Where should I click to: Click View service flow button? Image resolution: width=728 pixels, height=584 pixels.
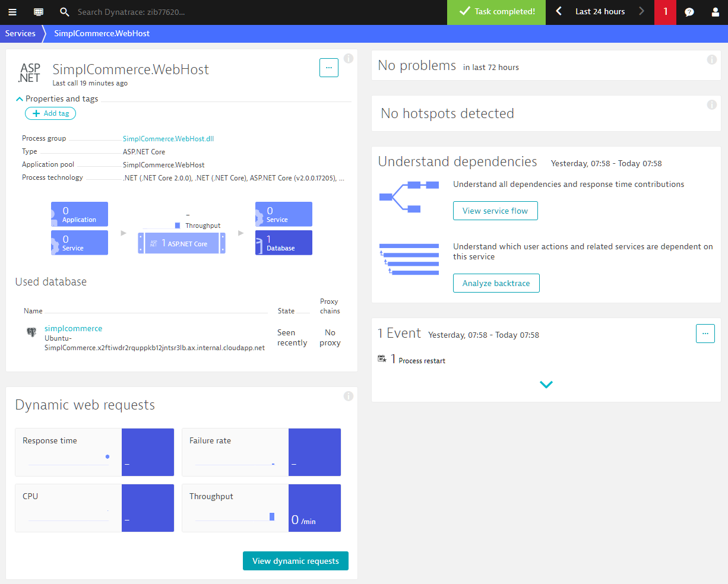(x=495, y=211)
